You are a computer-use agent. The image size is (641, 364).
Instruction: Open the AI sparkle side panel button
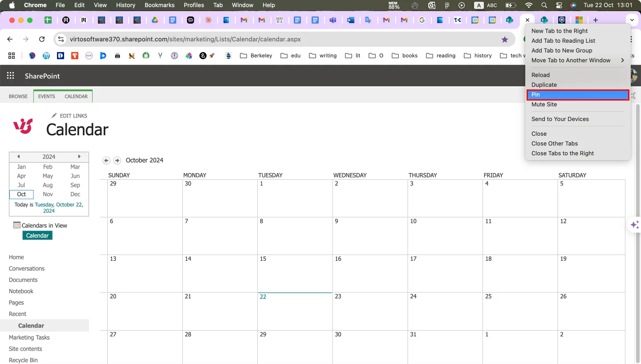(635, 225)
